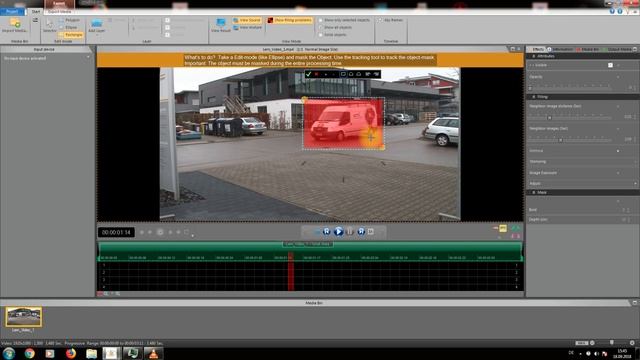
Task: Cancel the mask with red X
Action: coord(316,74)
